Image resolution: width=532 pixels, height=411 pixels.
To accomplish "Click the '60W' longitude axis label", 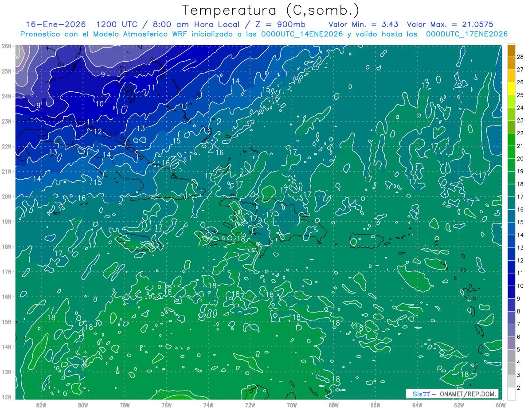I will pyautogui.click(x=501, y=405).
